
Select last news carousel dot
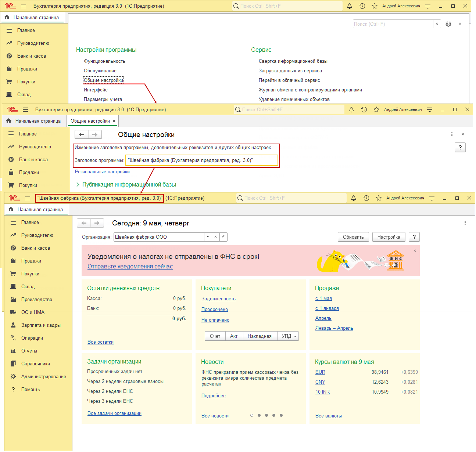point(281,415)
